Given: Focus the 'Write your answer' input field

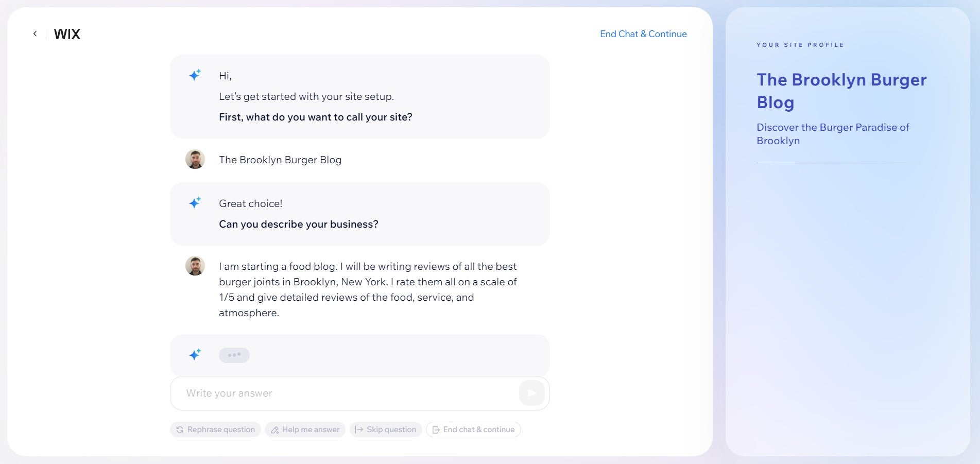Looking at the screenshot, I should pos(345,393).
